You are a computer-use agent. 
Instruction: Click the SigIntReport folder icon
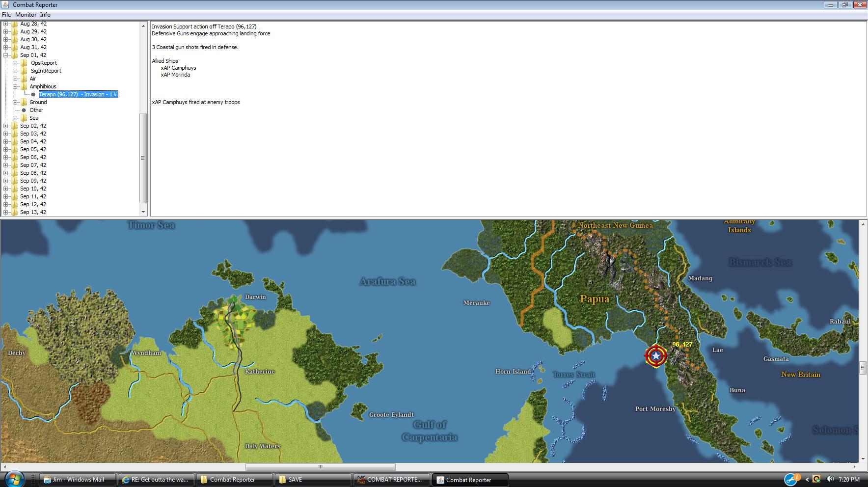pos(24,71)
